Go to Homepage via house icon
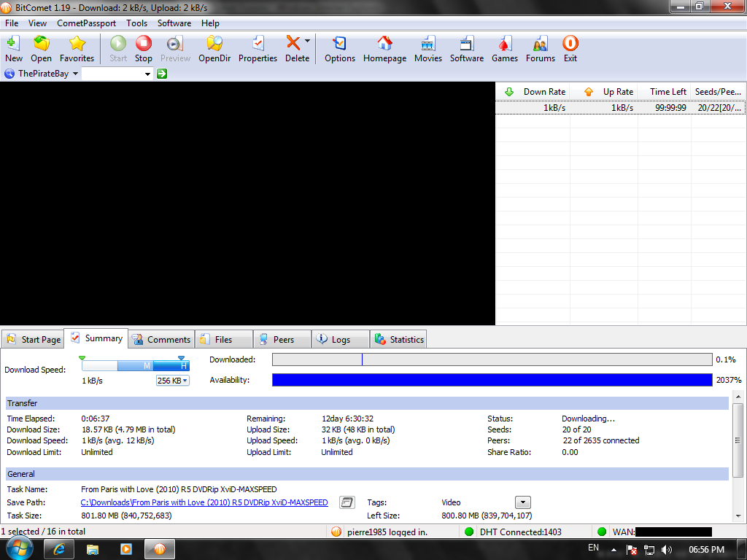 point(384,43)
